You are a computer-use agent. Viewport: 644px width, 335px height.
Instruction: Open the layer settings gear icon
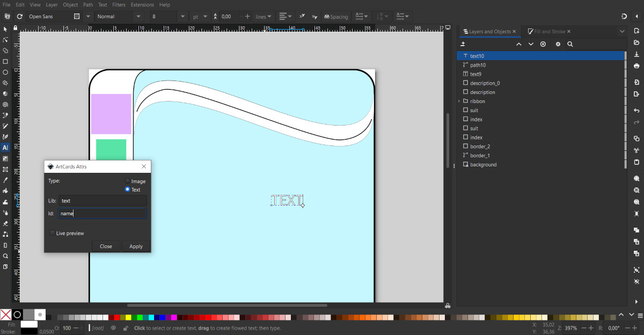coord(558,44)
